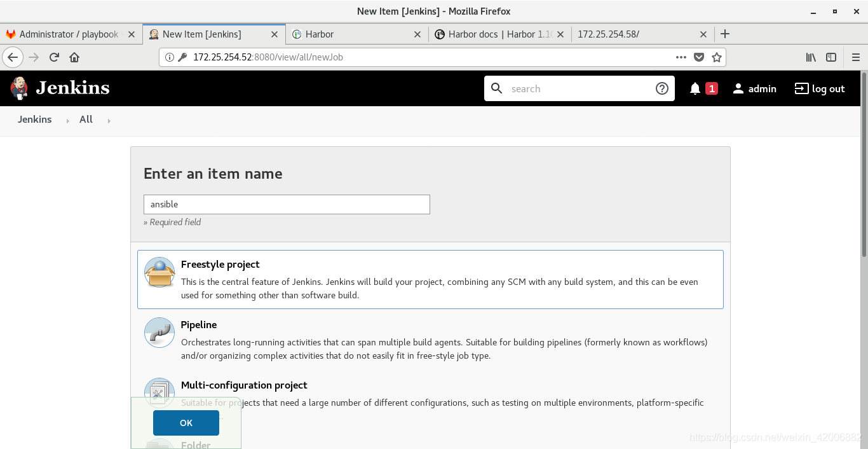Toggle the sidebar view icon
868x449 pixels.
coord(831,57)
